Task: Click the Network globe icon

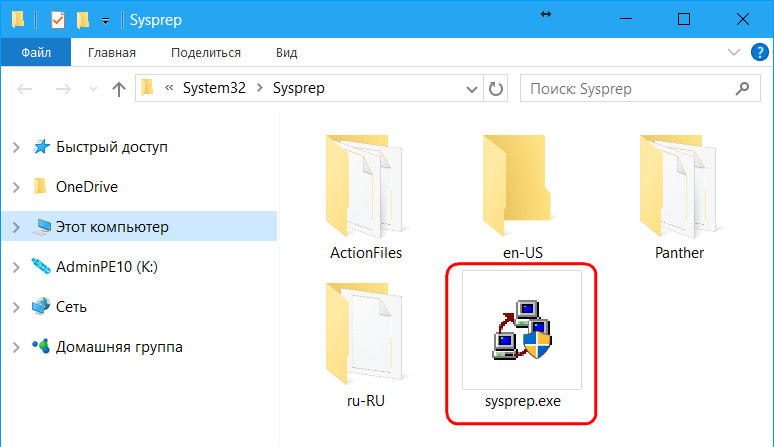Action: point(40,306)
